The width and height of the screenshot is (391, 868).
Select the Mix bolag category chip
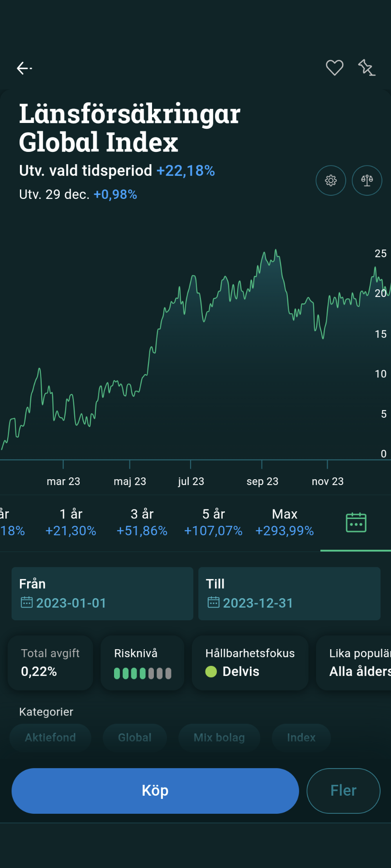click(x=219, y=738)
